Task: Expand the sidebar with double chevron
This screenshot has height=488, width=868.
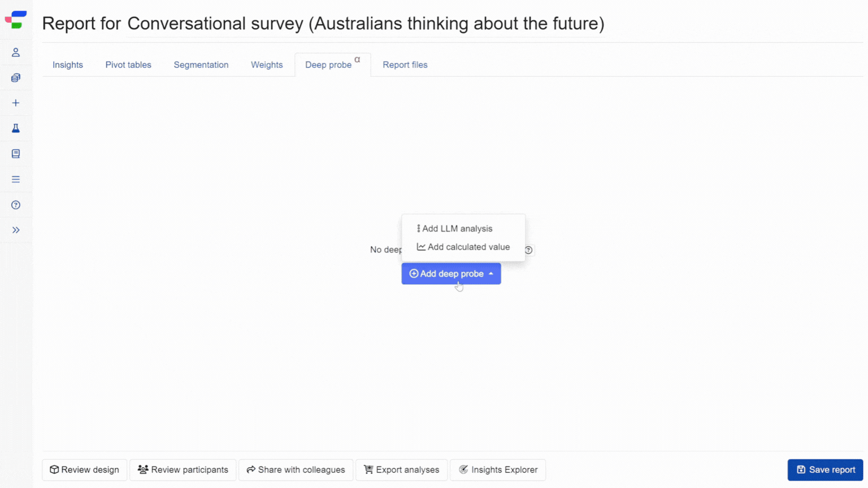Action: pos(16,230)
